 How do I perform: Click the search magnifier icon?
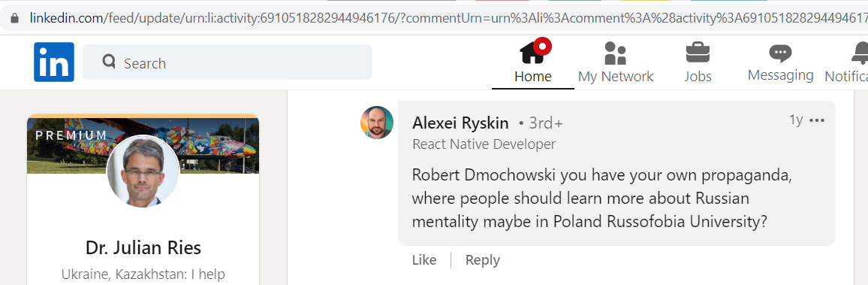(109, 61)
